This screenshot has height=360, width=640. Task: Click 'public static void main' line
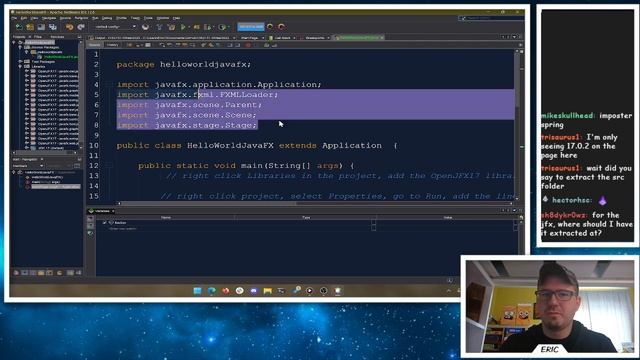[x=246, y=165]
